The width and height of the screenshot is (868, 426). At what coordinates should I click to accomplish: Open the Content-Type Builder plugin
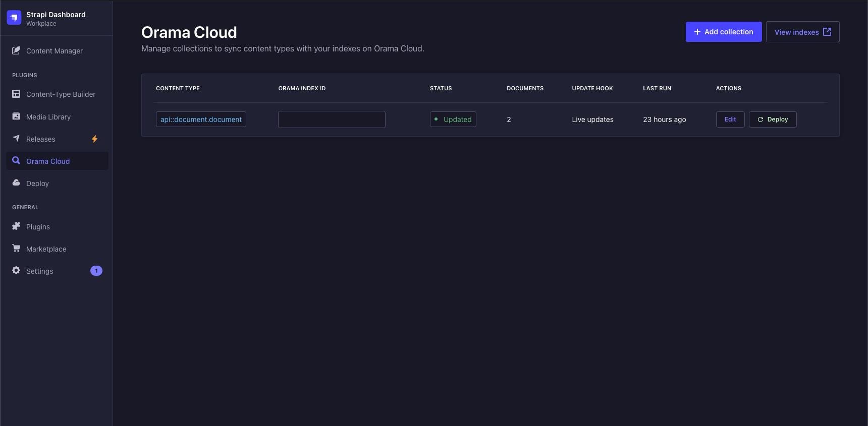[x=57, y=94]
